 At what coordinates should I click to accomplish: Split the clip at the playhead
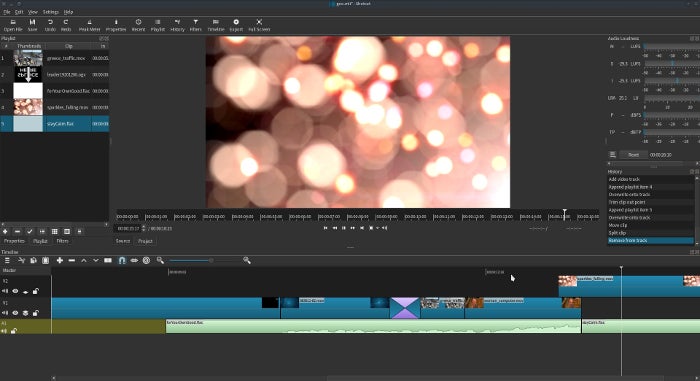coord(108,260)
